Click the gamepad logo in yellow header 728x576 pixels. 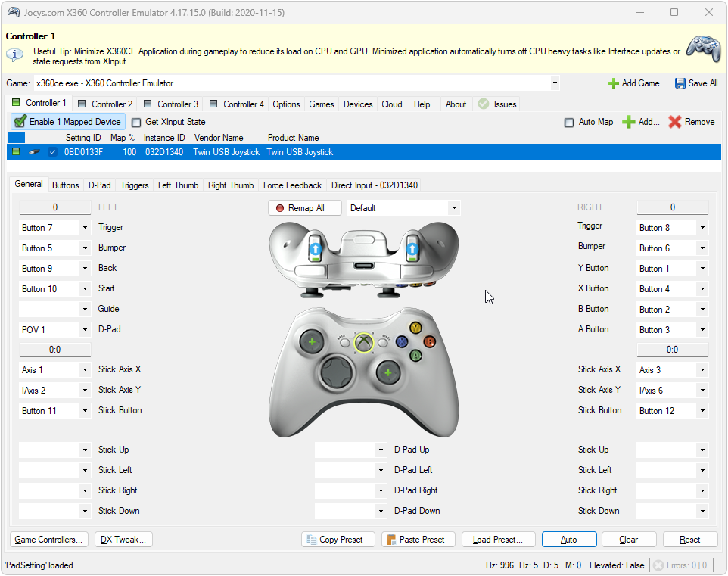tap(703, 49)
